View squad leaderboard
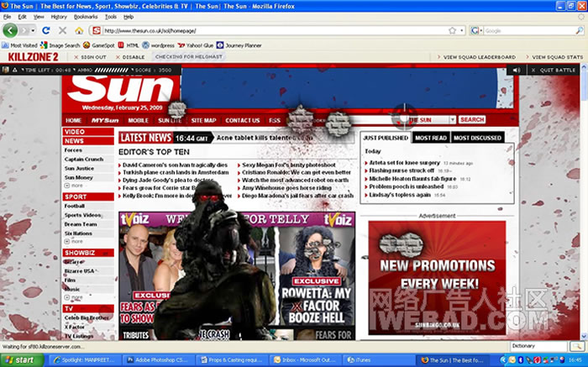This screenshot has width=588, height=367. coord(476,57)
